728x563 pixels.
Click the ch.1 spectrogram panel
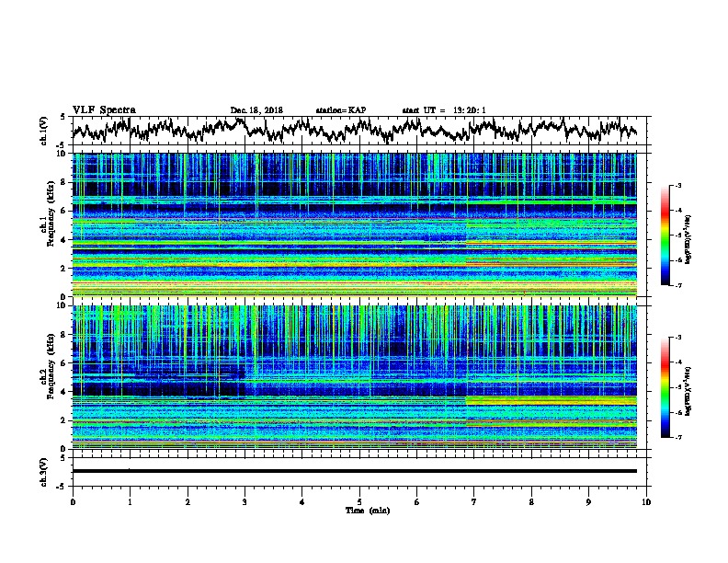tap(354, 224)
